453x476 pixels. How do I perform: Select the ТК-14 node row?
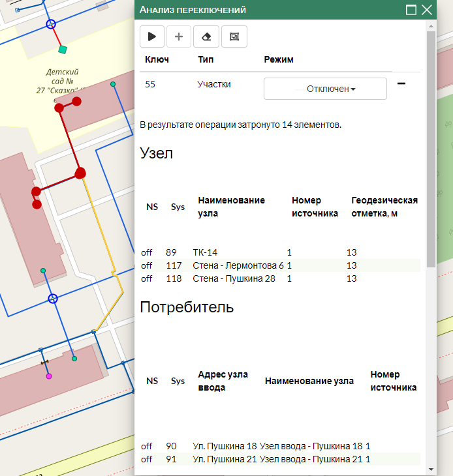coord(209,252)
